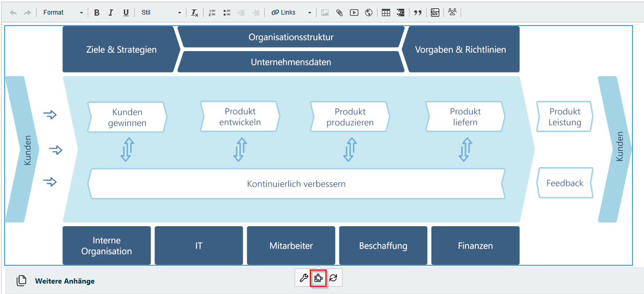644x294 pixels.
Task: Click the documents icon beside Weitere Anhänge
Action: [21, 281]
